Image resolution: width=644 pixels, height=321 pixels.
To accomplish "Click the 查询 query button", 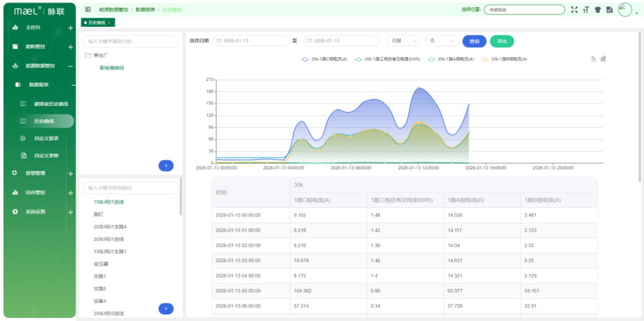I will (475, 41).
